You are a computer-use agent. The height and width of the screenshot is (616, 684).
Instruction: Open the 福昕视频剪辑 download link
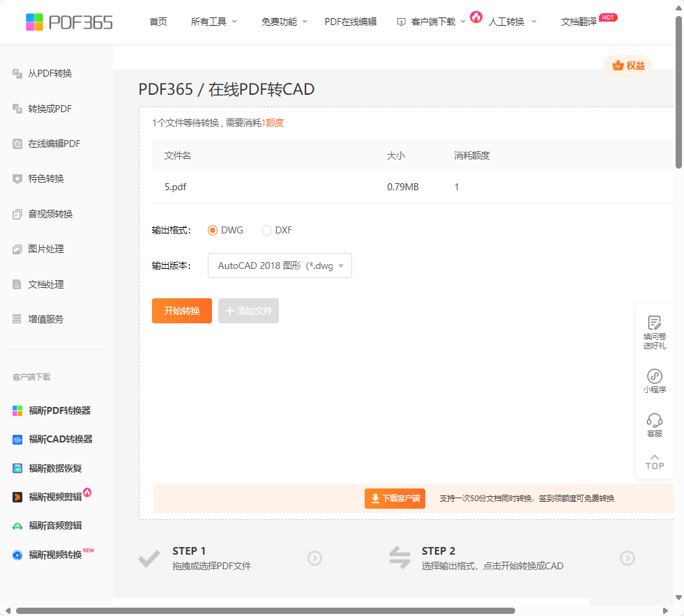point(55,497)
